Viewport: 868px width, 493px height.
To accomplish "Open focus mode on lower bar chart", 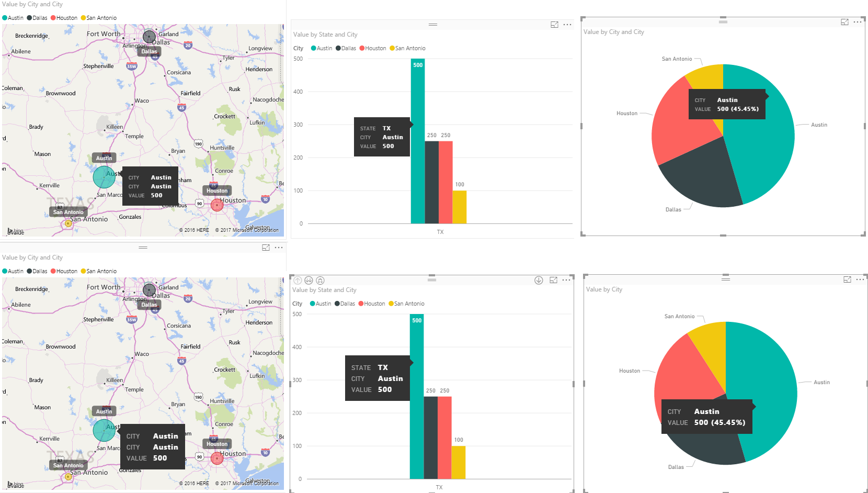I will click(x=554, y=280).
